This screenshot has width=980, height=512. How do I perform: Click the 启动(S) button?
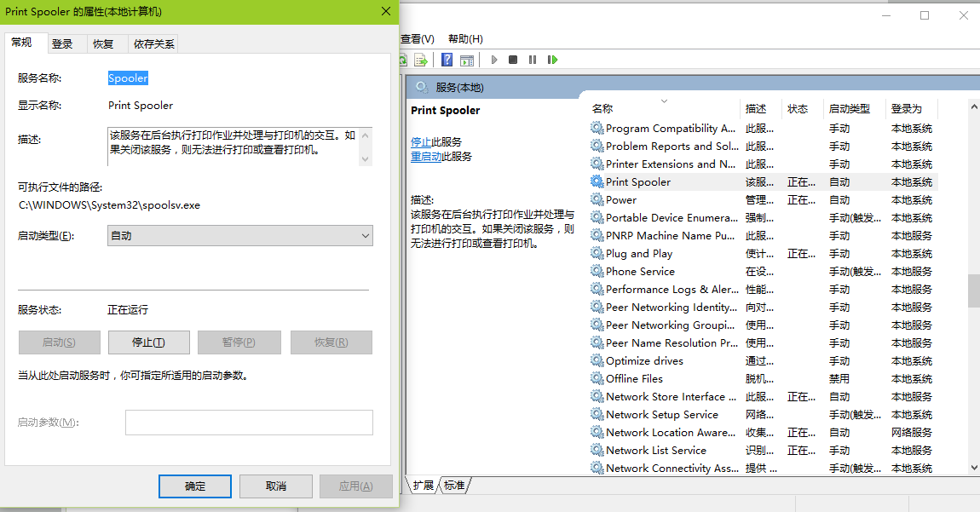pos(60,342)
